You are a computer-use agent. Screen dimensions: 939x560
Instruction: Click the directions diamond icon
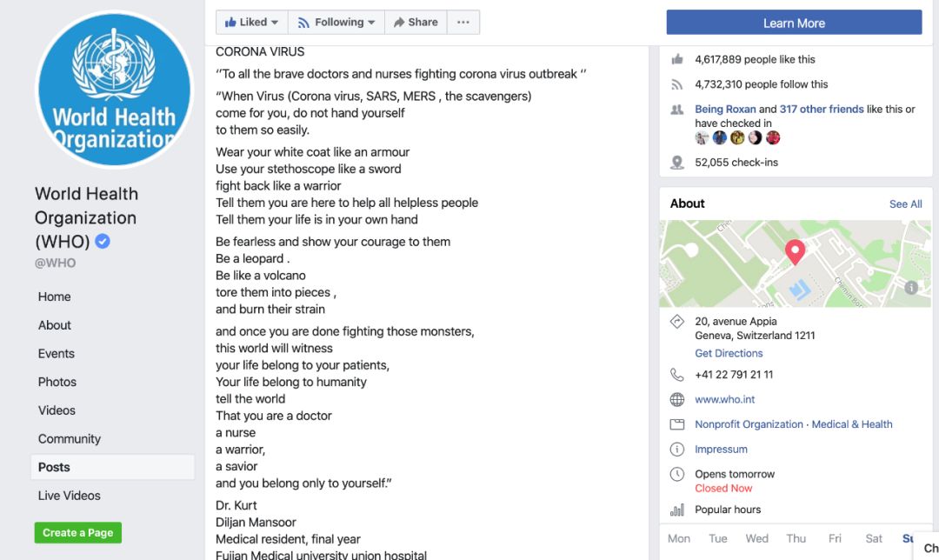coord(677,322)
